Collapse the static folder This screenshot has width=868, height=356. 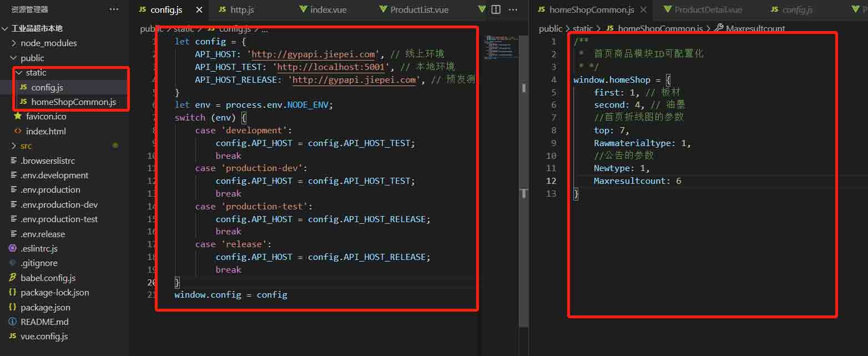click(36, 73)
